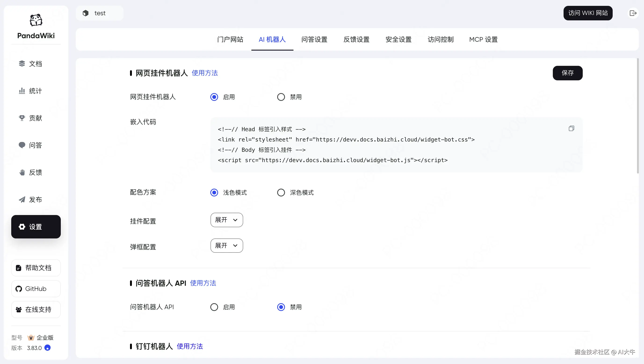Viewport: 644px width, 364px height.
Task: Click the vertical scrollbar on right
Action: 638,115
